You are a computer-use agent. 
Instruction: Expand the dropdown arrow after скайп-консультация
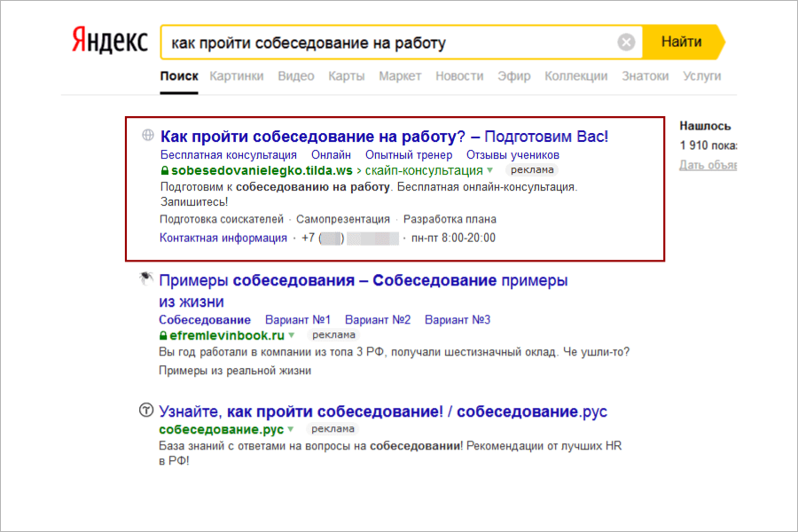(490, 169)
